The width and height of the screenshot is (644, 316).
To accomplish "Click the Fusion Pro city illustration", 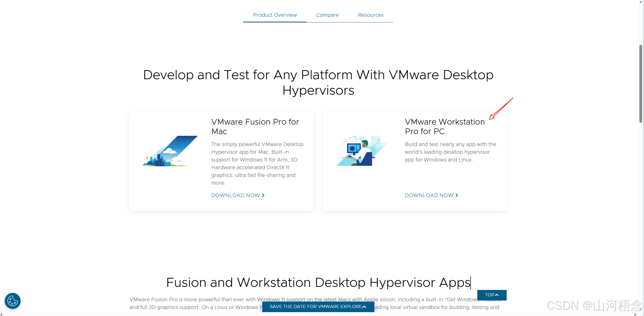I will [x=171, y=151].
